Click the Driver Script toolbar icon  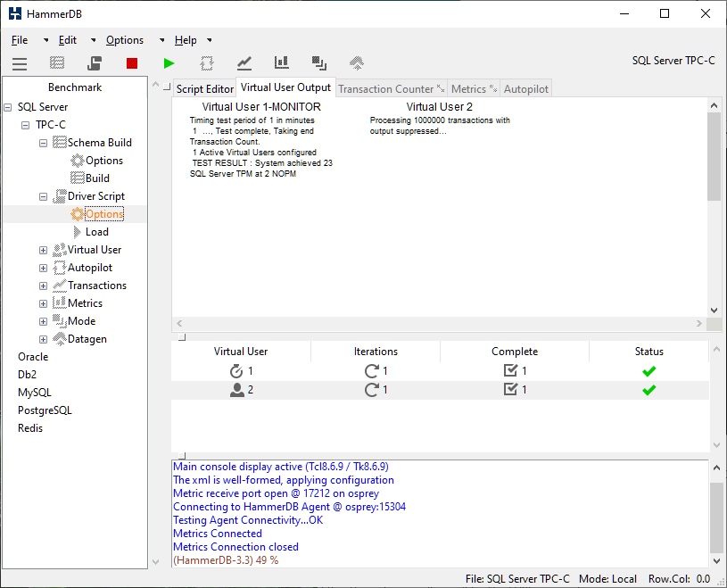pyautogui.click(x=95, y=63)
